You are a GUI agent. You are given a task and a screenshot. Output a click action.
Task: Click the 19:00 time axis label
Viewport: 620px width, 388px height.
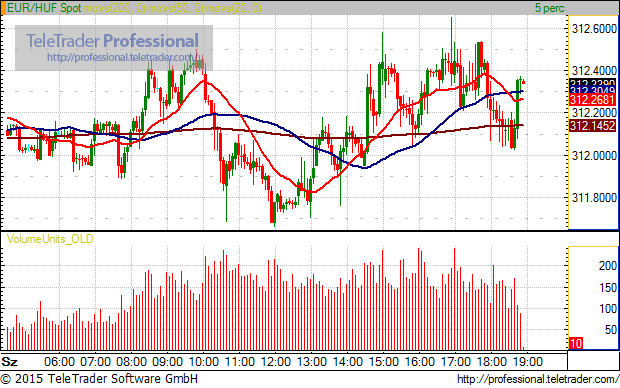coord(527,362)
